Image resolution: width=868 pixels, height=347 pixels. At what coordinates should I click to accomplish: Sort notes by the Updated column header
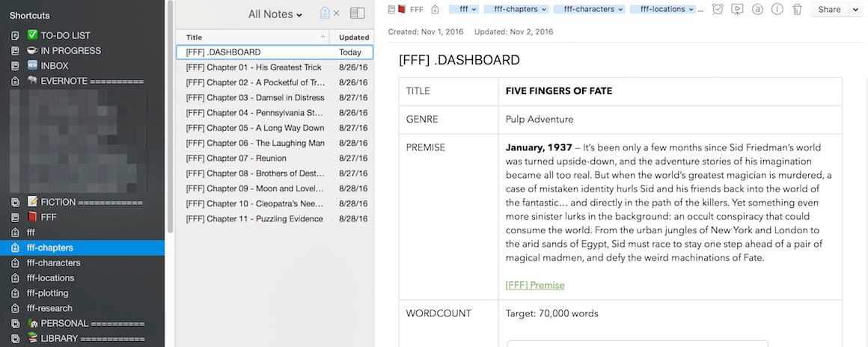[353, 37]
